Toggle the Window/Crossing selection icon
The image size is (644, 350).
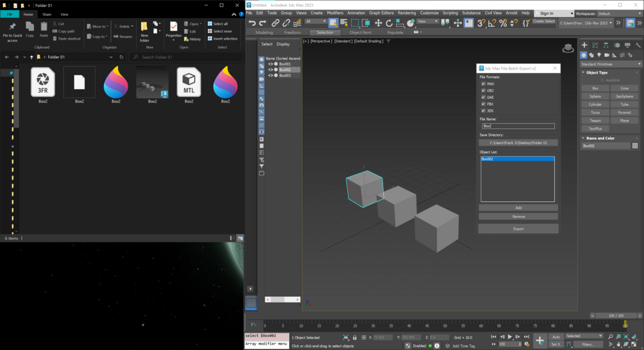365,23
